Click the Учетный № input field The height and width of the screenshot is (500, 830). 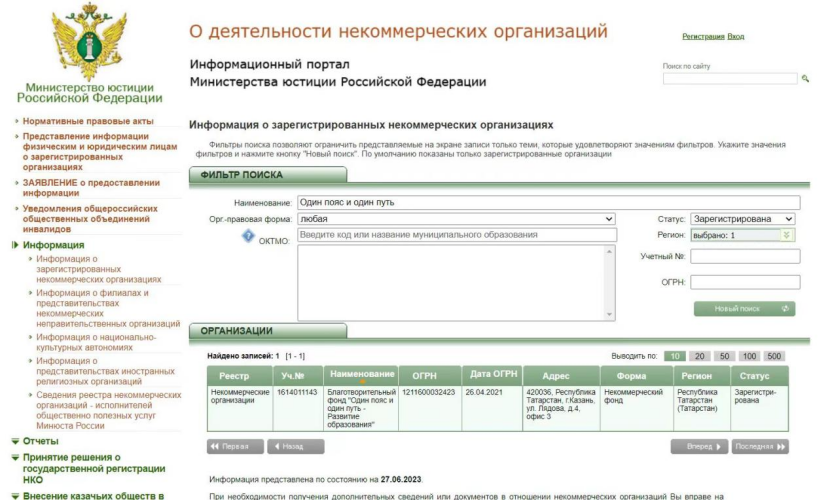click(745, 257)
